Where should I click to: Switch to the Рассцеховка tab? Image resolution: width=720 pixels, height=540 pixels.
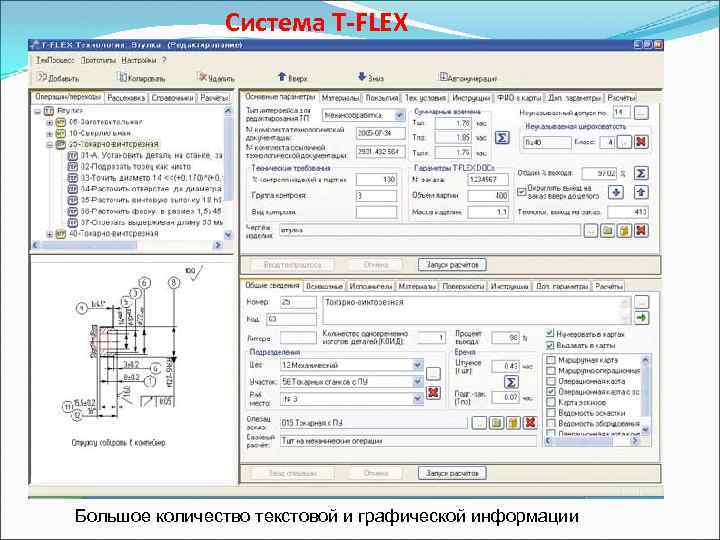click(126, 98)
